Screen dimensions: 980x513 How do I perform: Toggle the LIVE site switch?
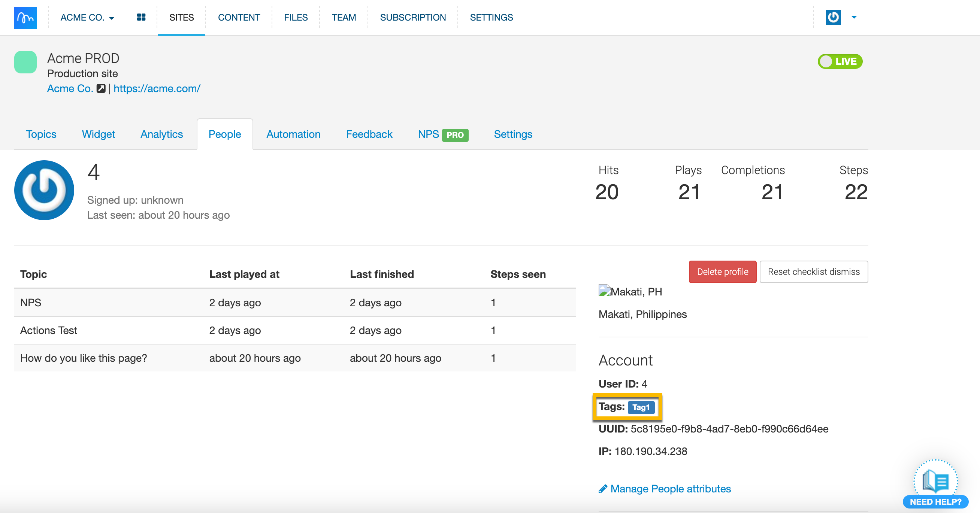coord(840,62)
